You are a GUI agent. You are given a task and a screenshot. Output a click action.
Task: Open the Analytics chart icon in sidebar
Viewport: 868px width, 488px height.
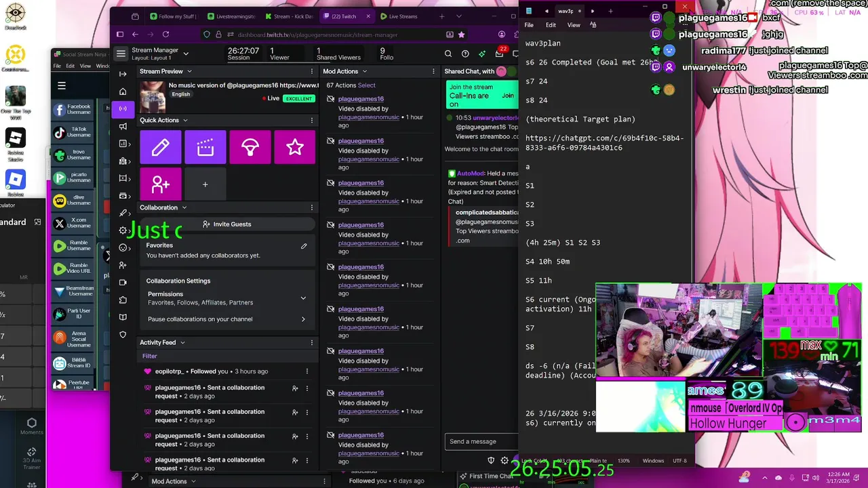pyautogui.click(x=123, y=144)
